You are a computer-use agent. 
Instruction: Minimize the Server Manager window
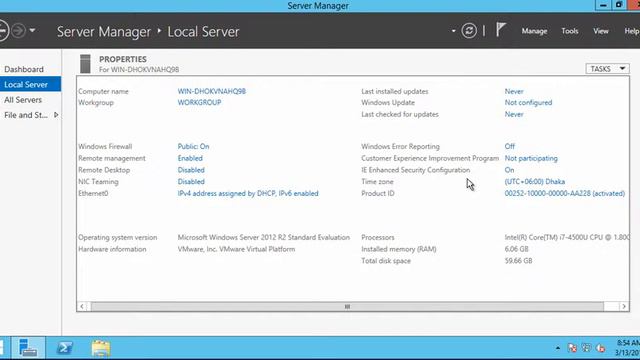pyautogui.click(x=603, y=5)
